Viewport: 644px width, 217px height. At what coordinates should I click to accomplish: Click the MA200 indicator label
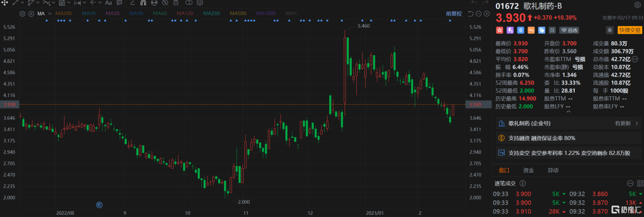pos(64,14)
